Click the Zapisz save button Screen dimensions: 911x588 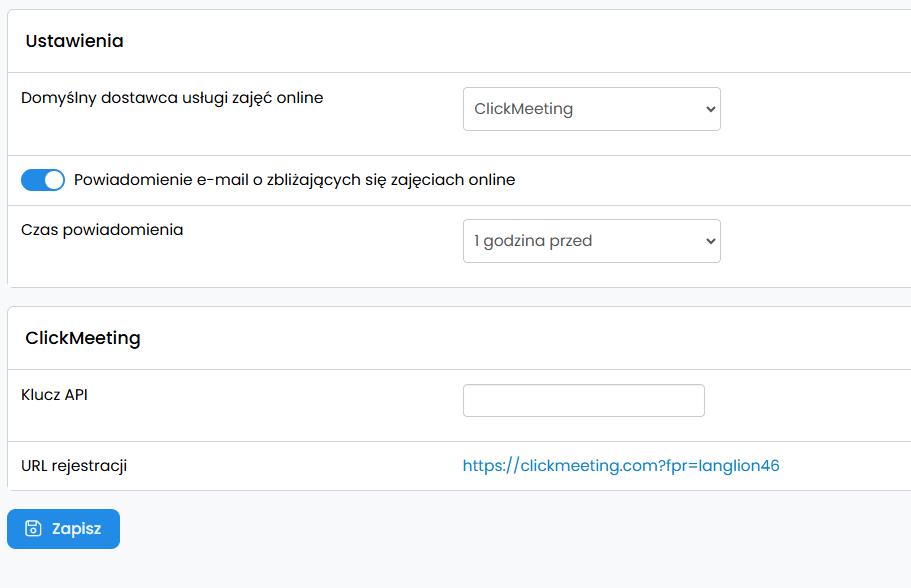coord(63,529)
